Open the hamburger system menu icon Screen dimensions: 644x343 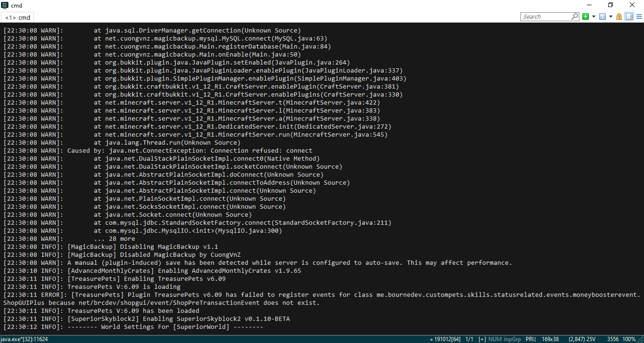pyautogui.click(x=638, y=16)
